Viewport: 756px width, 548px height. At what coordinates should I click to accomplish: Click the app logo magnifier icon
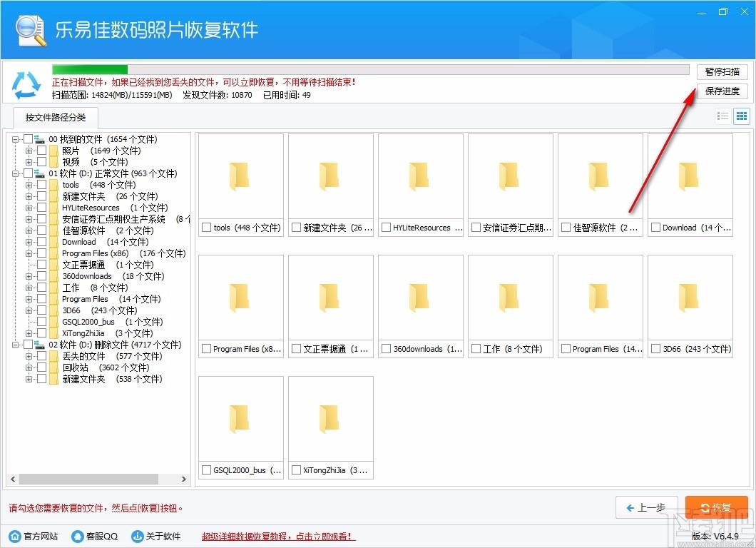[x=31, y=31]
